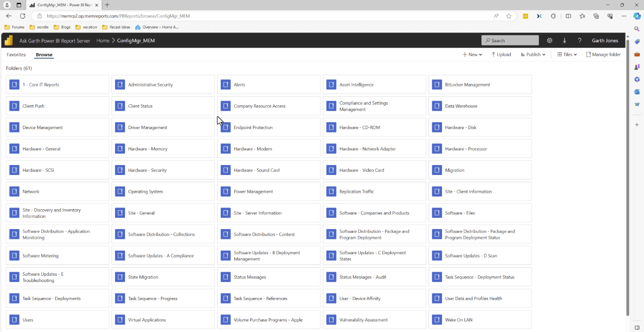Screen dimensions: 644x332
Task: Open the Edge sidebar Outlook icon
Action: pyautogui.click(x=637, y=92)
